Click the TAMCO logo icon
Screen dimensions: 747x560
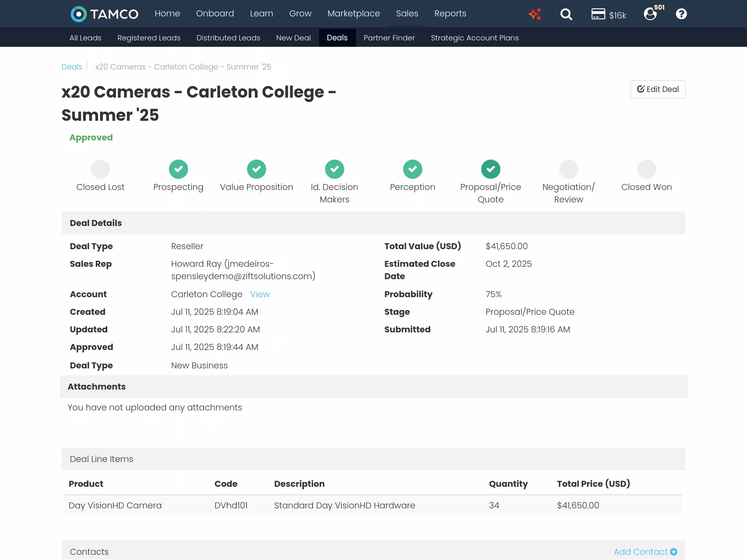[78, 14]
